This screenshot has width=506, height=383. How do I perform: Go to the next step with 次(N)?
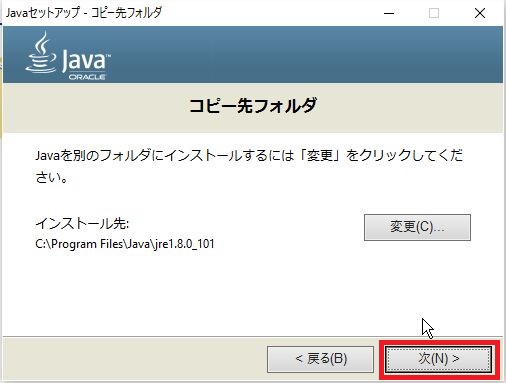point(438,359)
